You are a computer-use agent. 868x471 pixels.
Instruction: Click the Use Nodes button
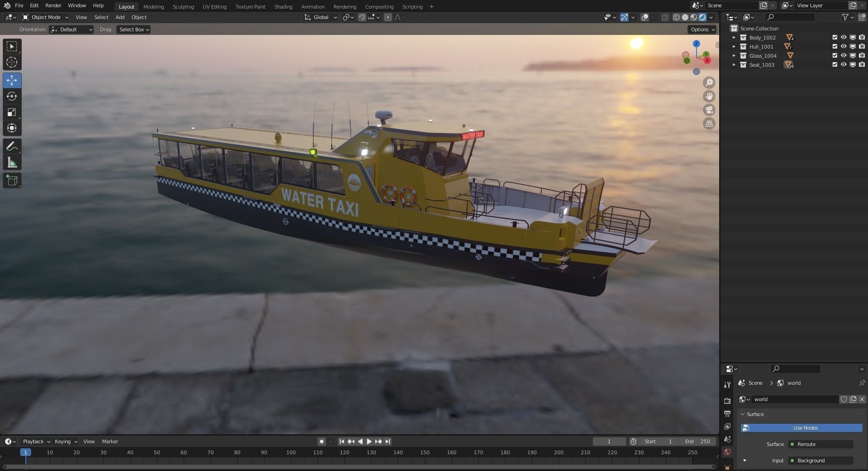click(x=801, y=428)
